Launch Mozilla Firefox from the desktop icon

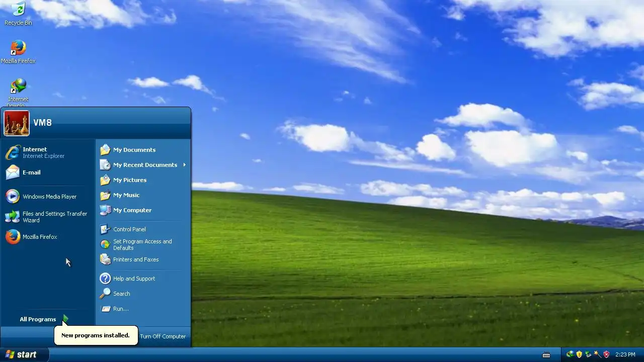[x=18, y=52]
